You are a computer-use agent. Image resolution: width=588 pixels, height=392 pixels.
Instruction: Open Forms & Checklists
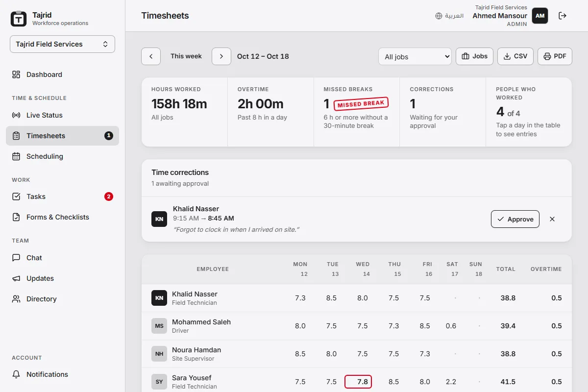tap(62, 217)
